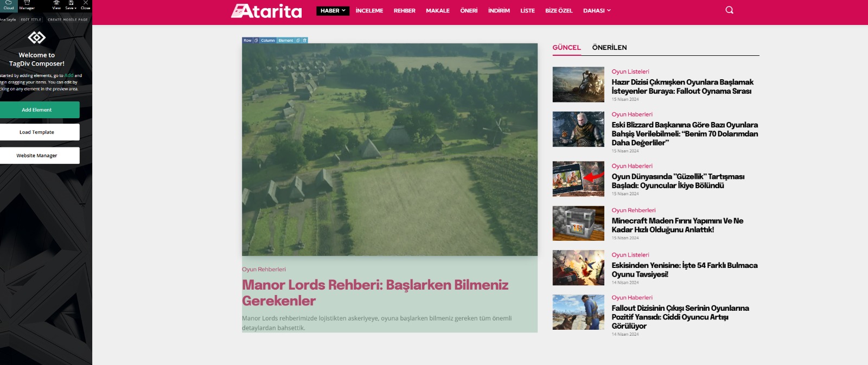Image resolution: width=868 pixels, height=365 pixels.
Task: Click the Atarita site logo
Action: click(x=266, y=11)
